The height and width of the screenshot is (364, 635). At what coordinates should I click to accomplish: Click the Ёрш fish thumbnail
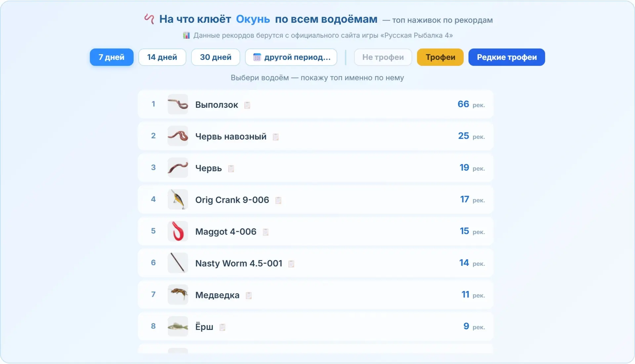(x=178, y=326)
